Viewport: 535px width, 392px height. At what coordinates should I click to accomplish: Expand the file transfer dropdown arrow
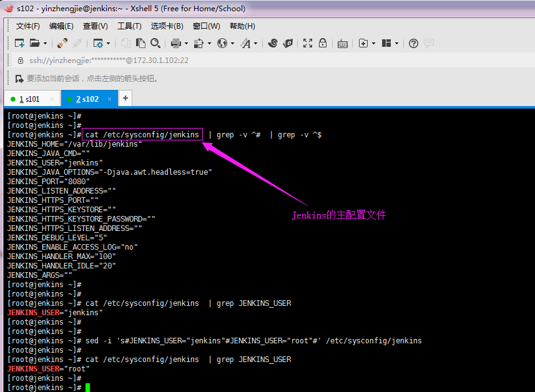click(x=210, y=44)
